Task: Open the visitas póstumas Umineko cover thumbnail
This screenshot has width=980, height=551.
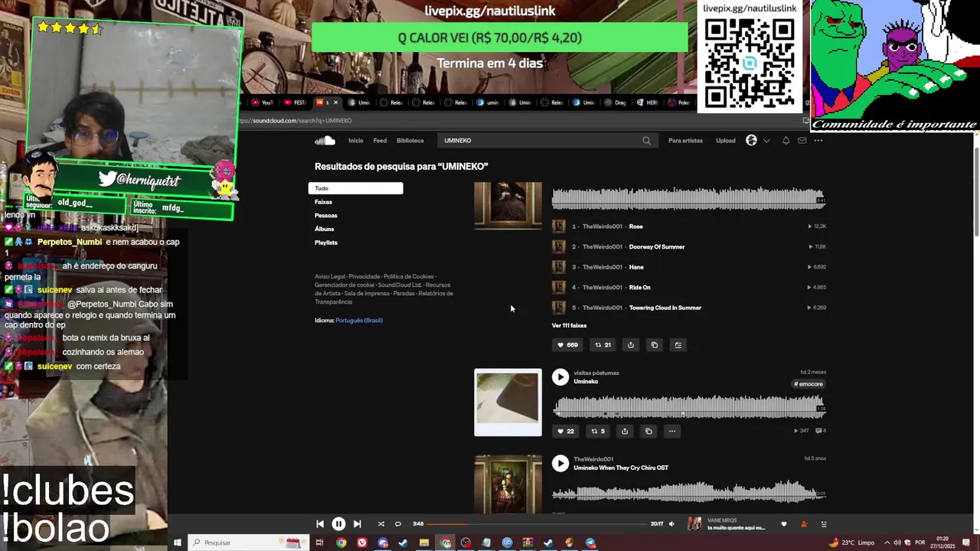Action: 508,403
